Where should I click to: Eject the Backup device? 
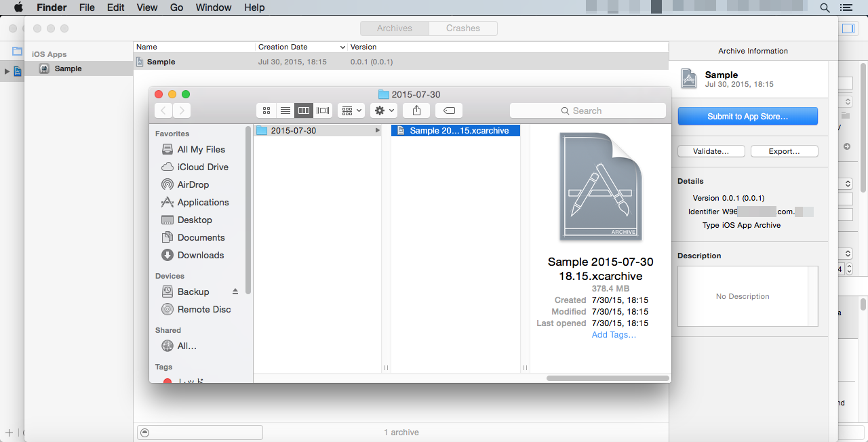(235, 292)
